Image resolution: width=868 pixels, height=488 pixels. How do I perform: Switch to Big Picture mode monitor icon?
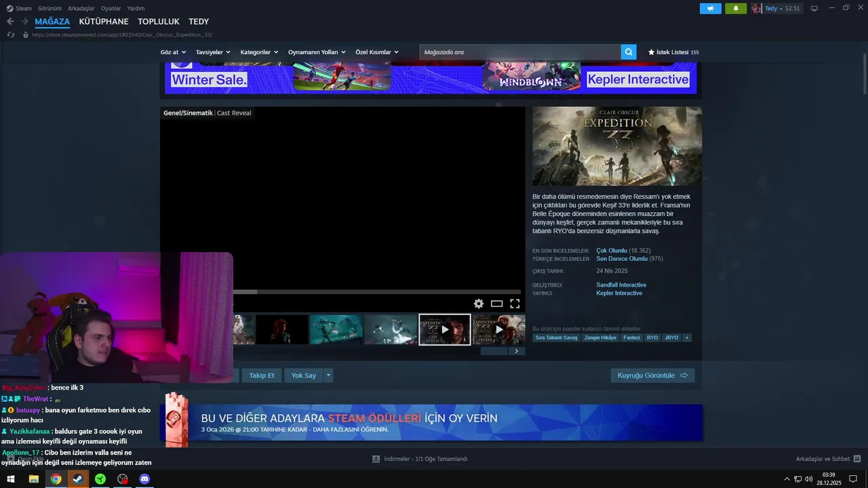point(814,8)
